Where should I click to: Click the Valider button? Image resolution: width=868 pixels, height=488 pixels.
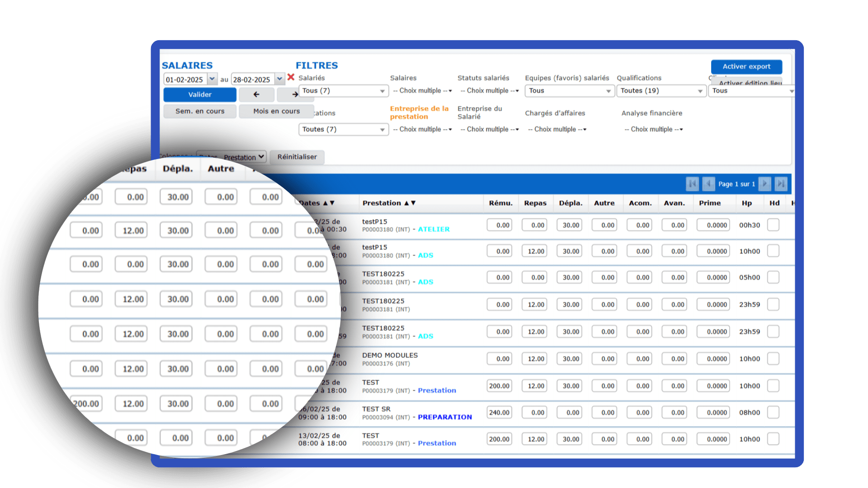(200, 94)
